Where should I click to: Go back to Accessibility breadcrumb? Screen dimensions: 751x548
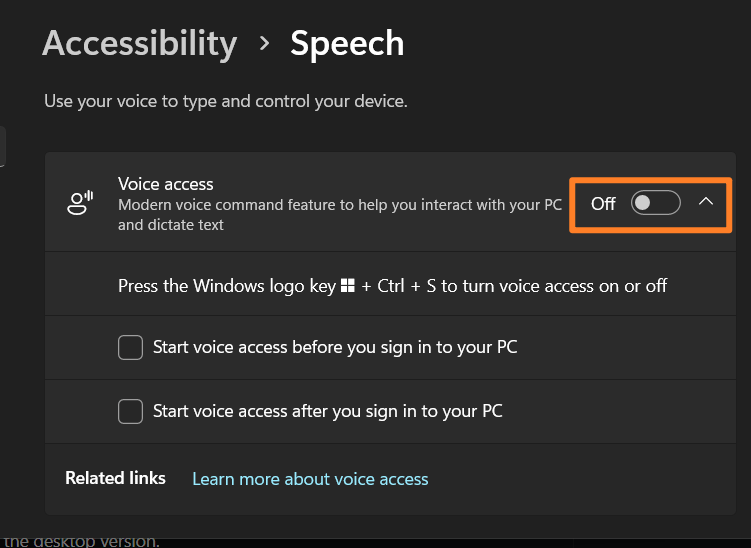click(x=140, y=44)
